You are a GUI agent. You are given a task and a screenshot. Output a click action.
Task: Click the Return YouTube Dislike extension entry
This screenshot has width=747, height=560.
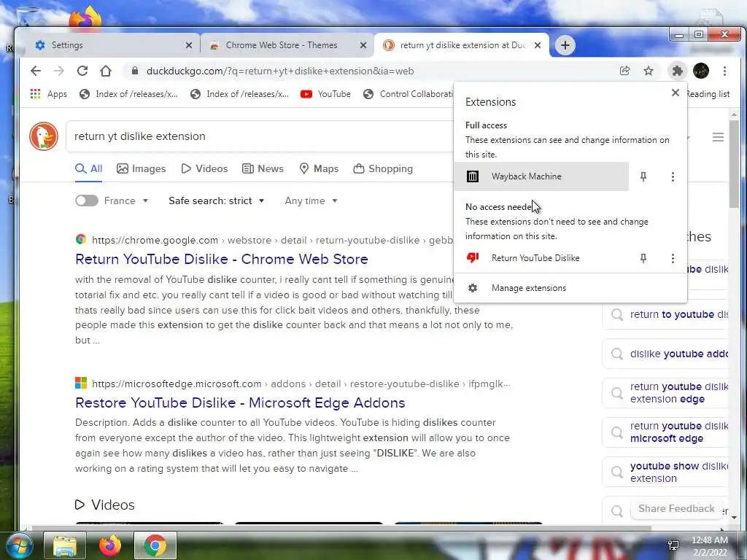coord(541,258)
